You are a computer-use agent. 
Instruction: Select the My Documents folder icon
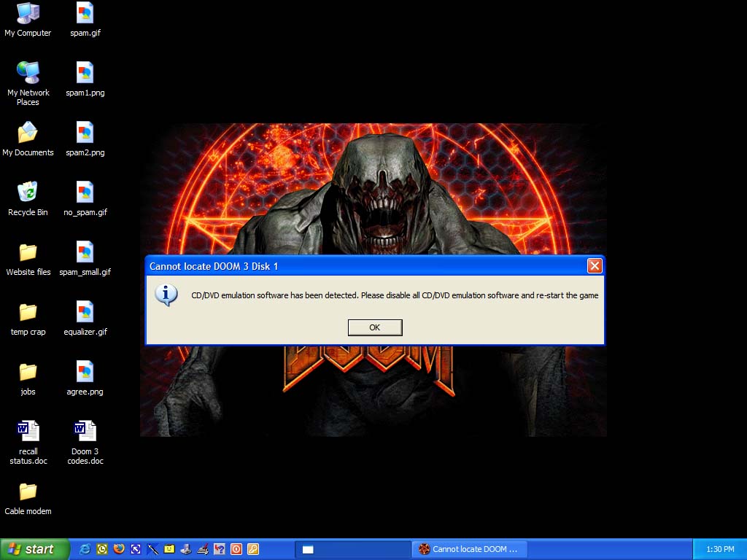[x=28, y=133]
